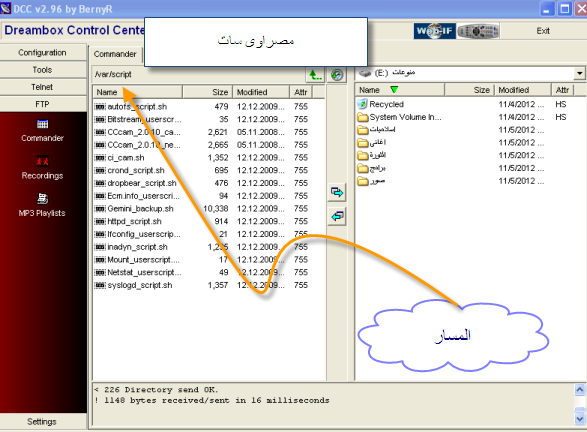Click copy-to-right transfer arrow button
The image size is (587, 432).
(337, 192)
